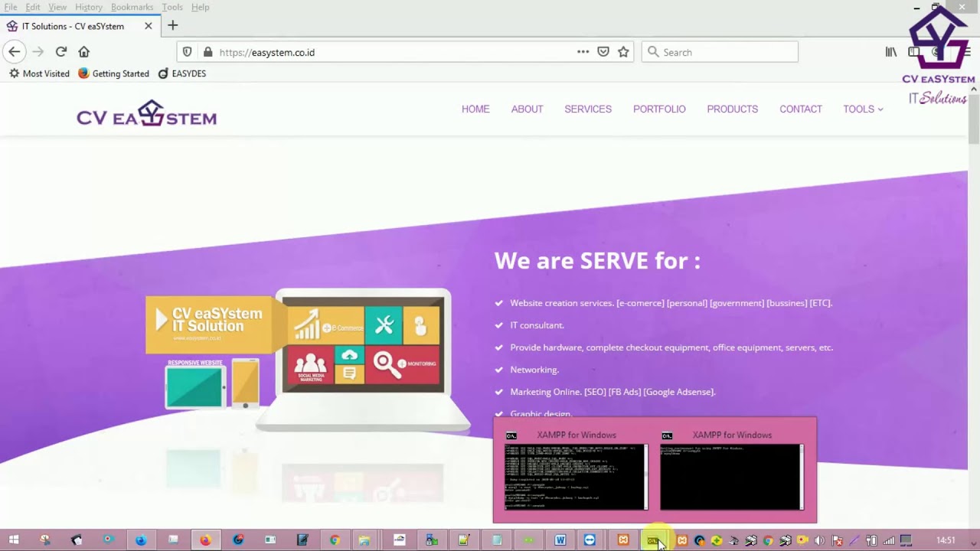The width and height of the screenshot is (980, 551).
Task: Select right XAMPP for Windows preview thumbnail
Action: pos(732,470)
